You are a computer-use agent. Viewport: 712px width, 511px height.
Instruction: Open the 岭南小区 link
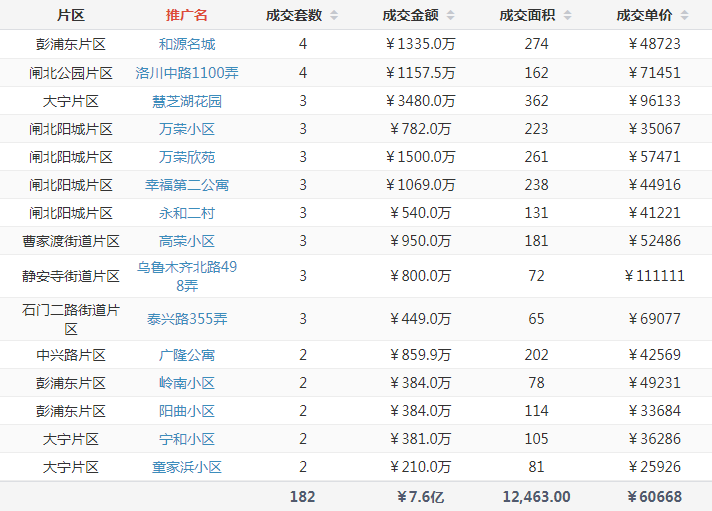click(x=187, y=383)
